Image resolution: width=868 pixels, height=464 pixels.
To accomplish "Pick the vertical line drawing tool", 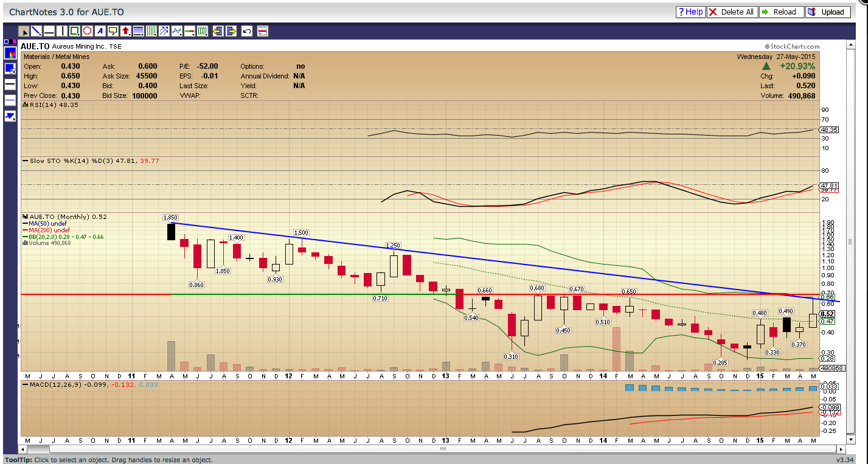I will (62, 31).
